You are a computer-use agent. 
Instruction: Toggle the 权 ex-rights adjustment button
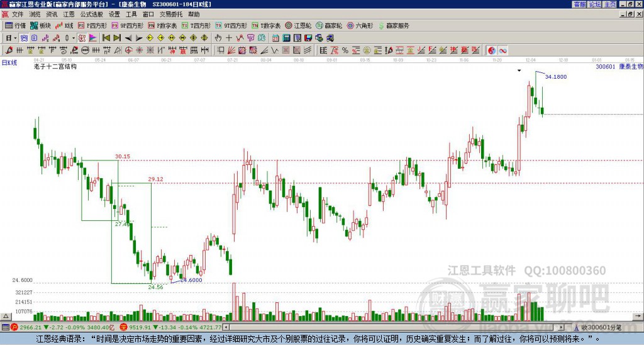[x=82, y=38]
